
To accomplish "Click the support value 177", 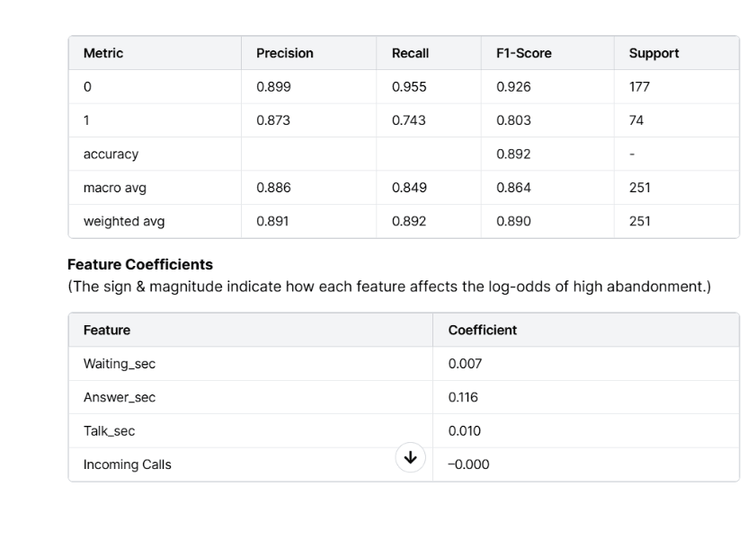I will coord(639,87).
